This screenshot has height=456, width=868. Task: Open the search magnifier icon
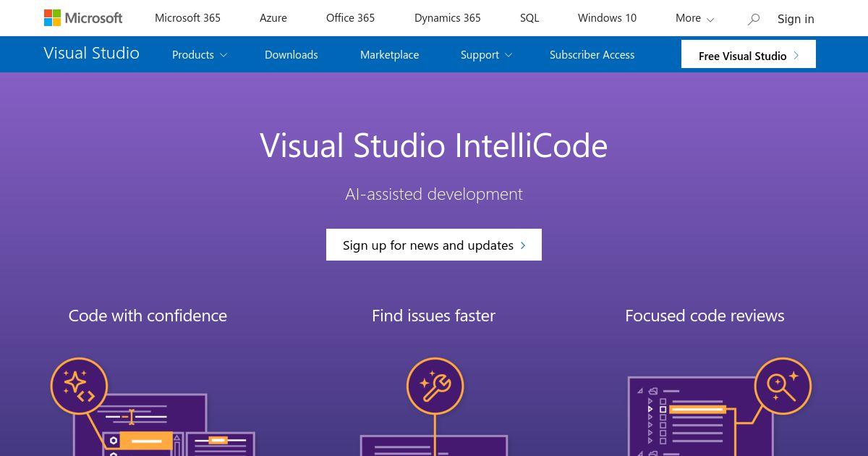pyautogui.click(x=754, y=19)
